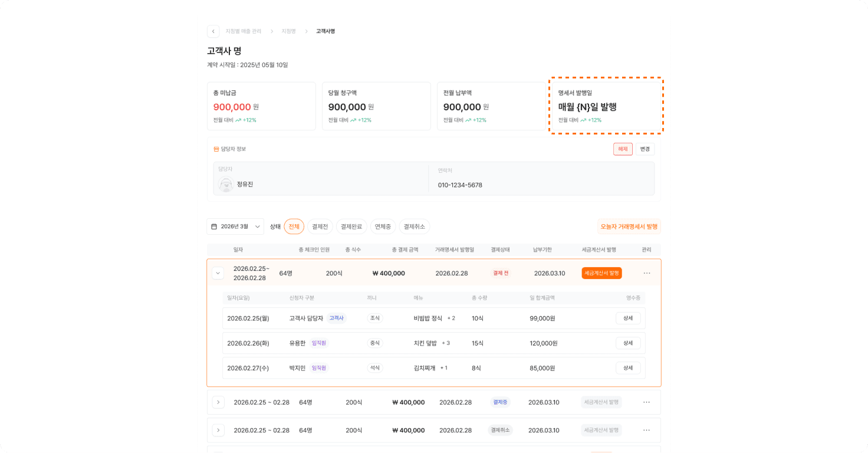
Task: Click the 정유진 avatar thumbnail
Action: click(x=226, y=185)
